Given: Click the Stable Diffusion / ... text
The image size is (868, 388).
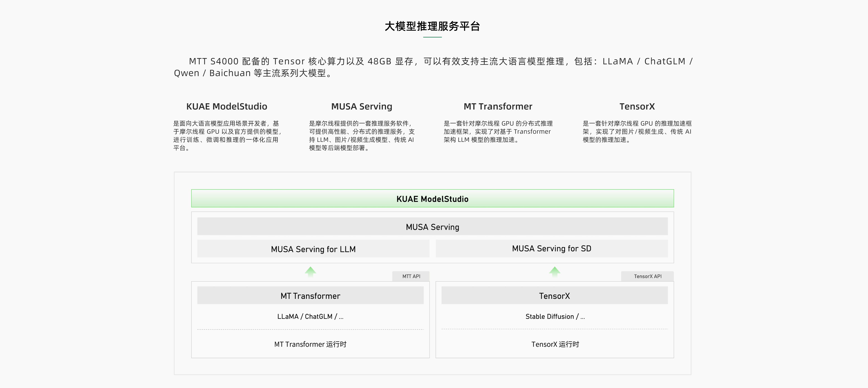Looking at the screenshot, I should (555, 317).
